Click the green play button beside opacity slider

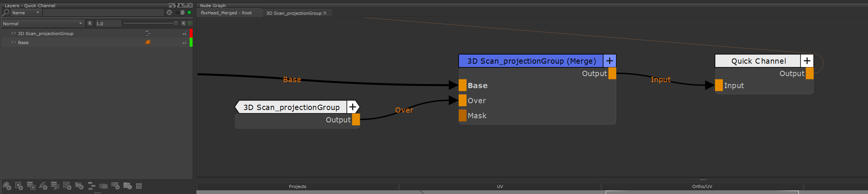[190, 23]
